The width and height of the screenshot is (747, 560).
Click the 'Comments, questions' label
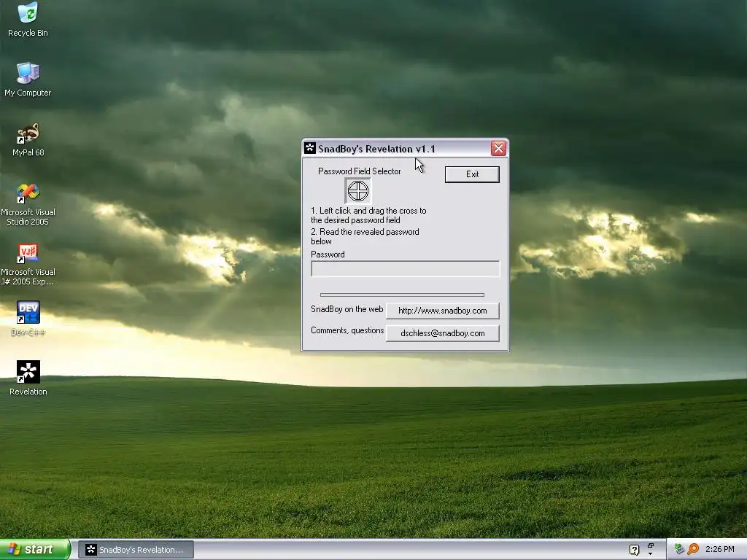click(347, 330)
